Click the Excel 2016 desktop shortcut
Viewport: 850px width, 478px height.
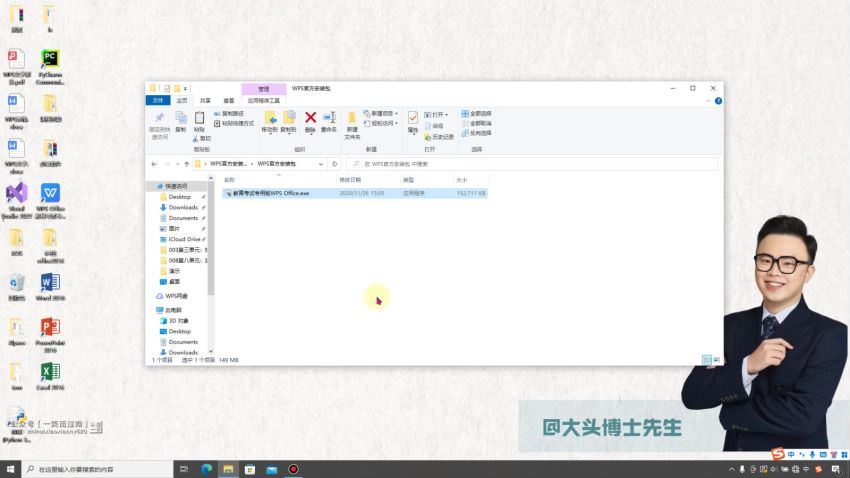[50, 377]
